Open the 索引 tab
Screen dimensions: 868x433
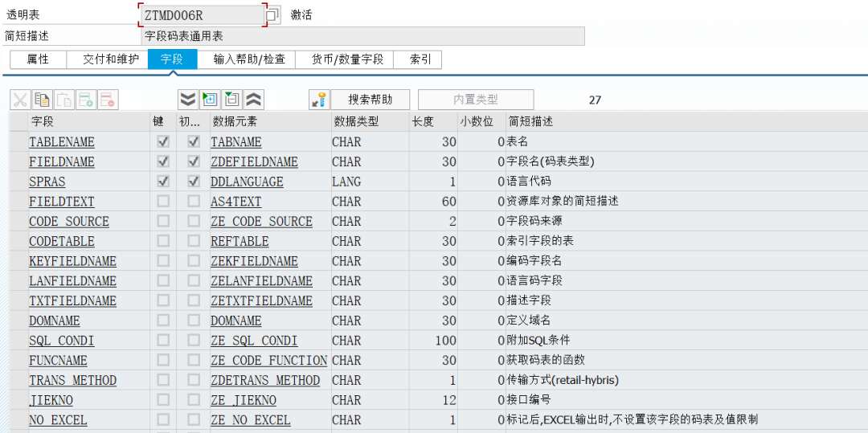[x=417, y=59]
